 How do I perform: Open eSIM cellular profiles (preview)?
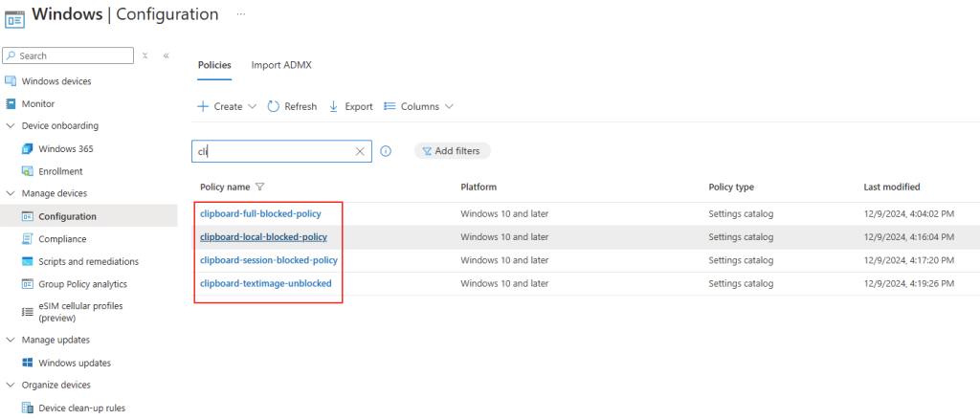pos(80,312)
